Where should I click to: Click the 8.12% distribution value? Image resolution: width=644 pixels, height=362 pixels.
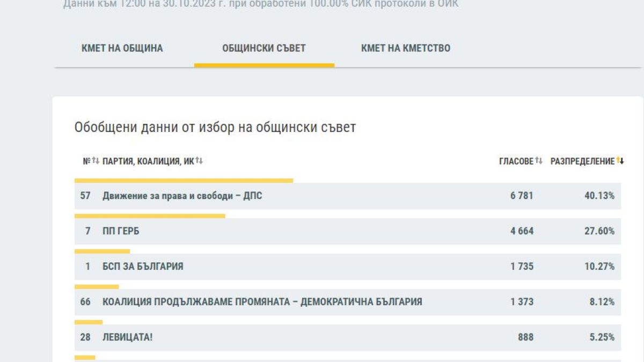click(x=602, y=302)
